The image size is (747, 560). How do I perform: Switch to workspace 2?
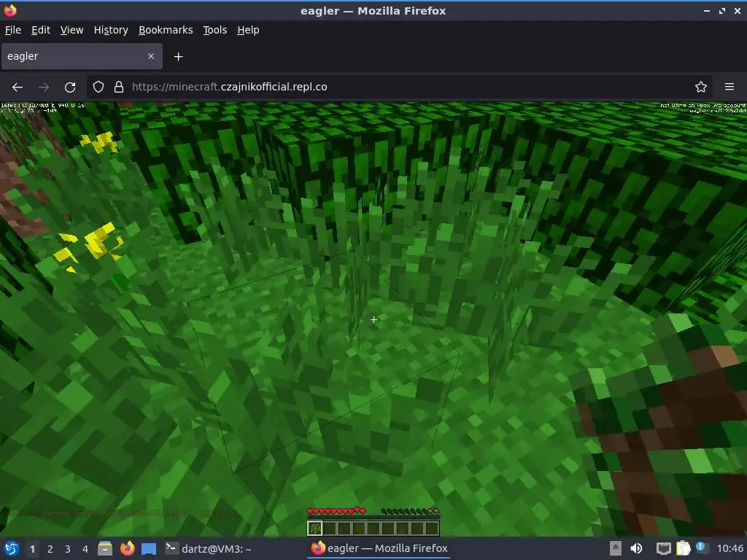tap(50, 549)
